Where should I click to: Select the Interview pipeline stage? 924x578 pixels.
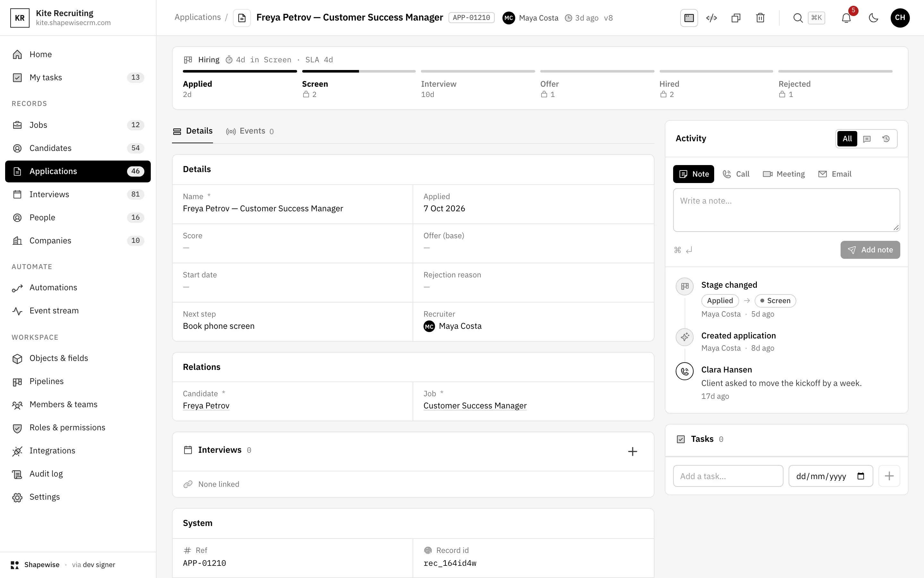click(478, 85)
